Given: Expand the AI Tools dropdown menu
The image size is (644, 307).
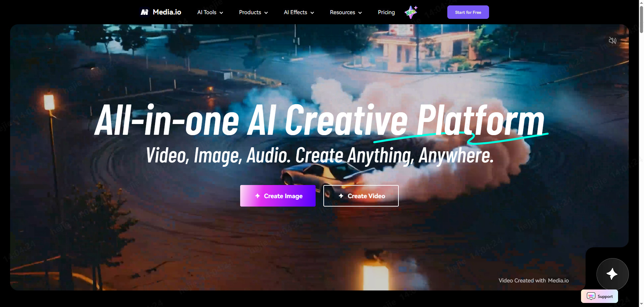Looking at the screenshot, I should [210, 12].
